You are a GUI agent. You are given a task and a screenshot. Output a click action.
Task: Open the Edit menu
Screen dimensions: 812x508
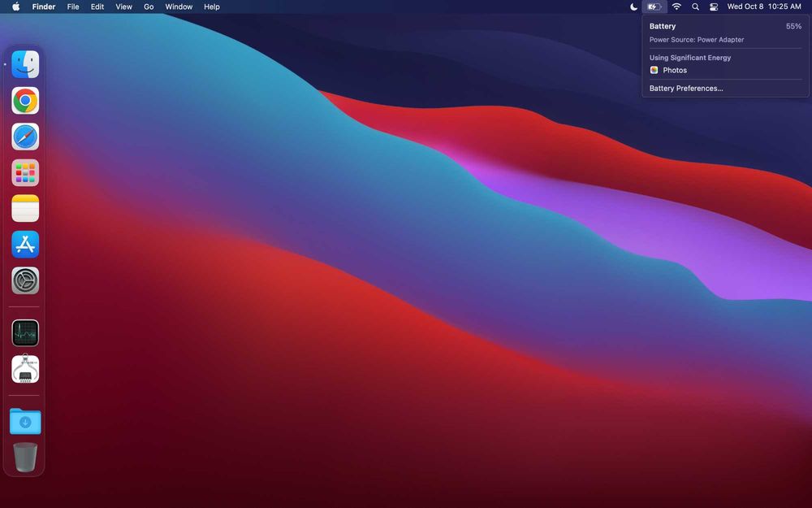coord(97,7)
